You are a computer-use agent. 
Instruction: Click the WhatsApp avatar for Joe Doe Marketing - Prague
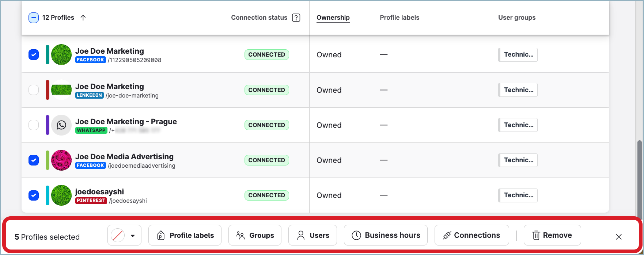[61, 125]
